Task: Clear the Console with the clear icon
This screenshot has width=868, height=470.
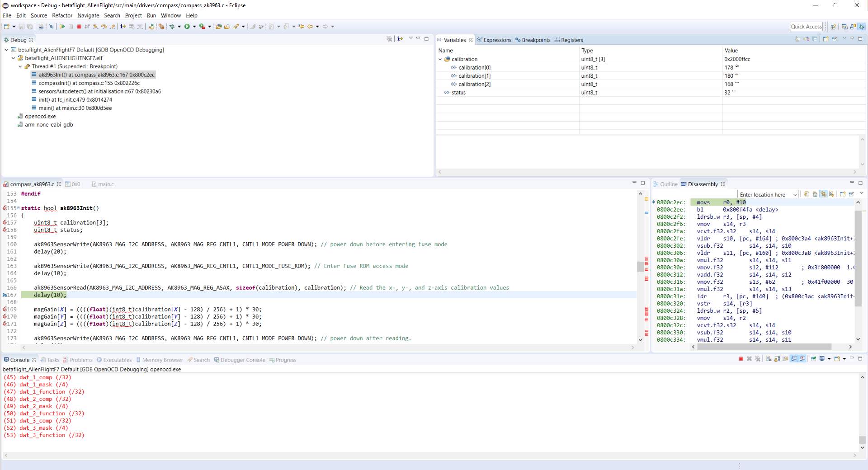Action: tap(769, 360)
